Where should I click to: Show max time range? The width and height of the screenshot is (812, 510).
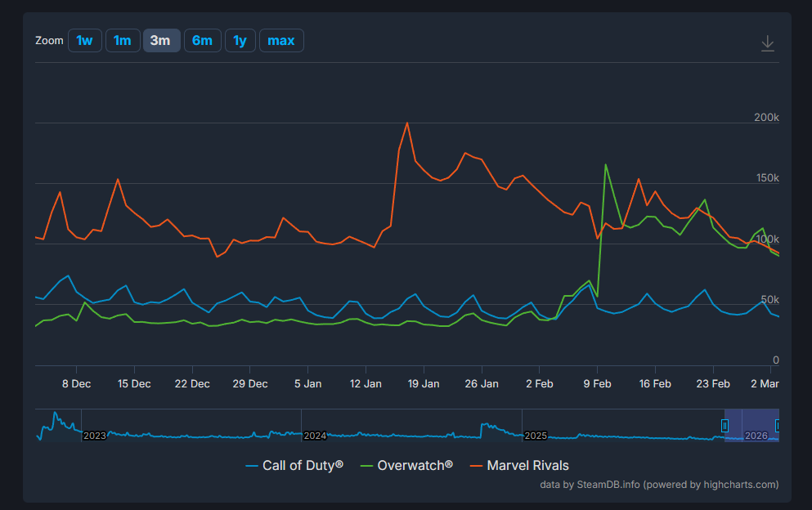pos(281,40)
